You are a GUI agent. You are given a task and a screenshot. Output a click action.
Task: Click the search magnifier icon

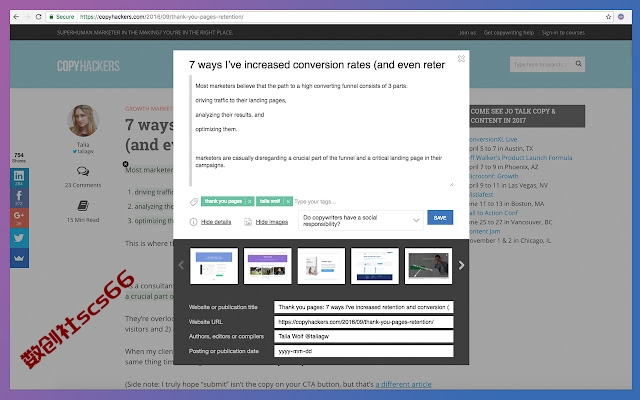tap(578, 64)
